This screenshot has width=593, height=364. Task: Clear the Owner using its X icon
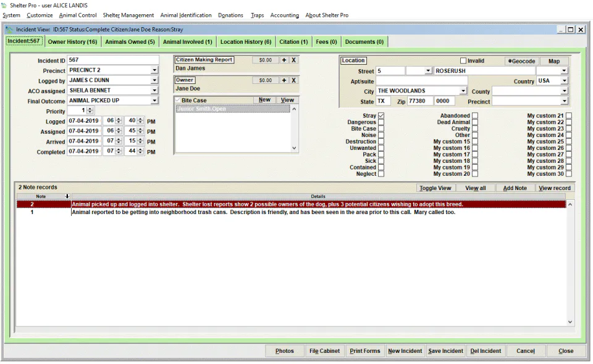point(293,80)
